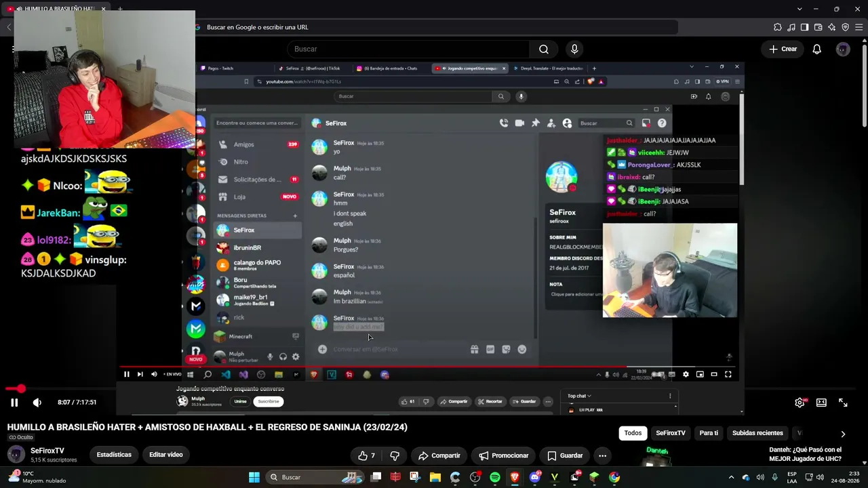Show hidden system tray icons
Screen dimensions: 868x488
click(731, 477)
